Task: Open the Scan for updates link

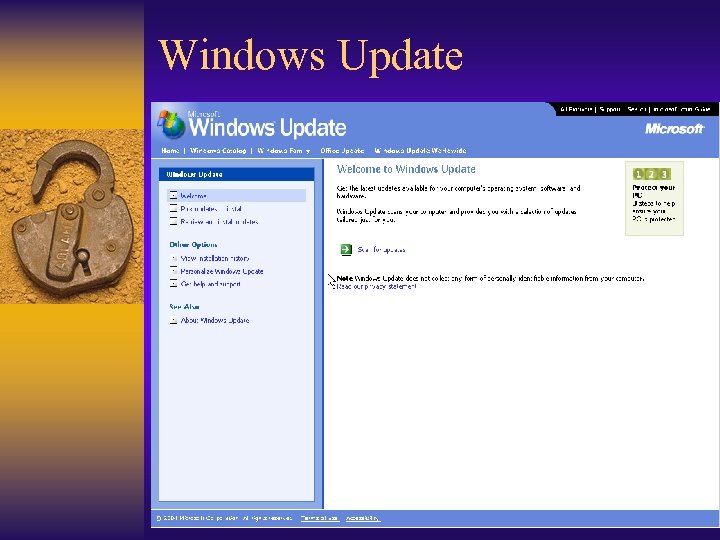Action: [x=381, y=250]
